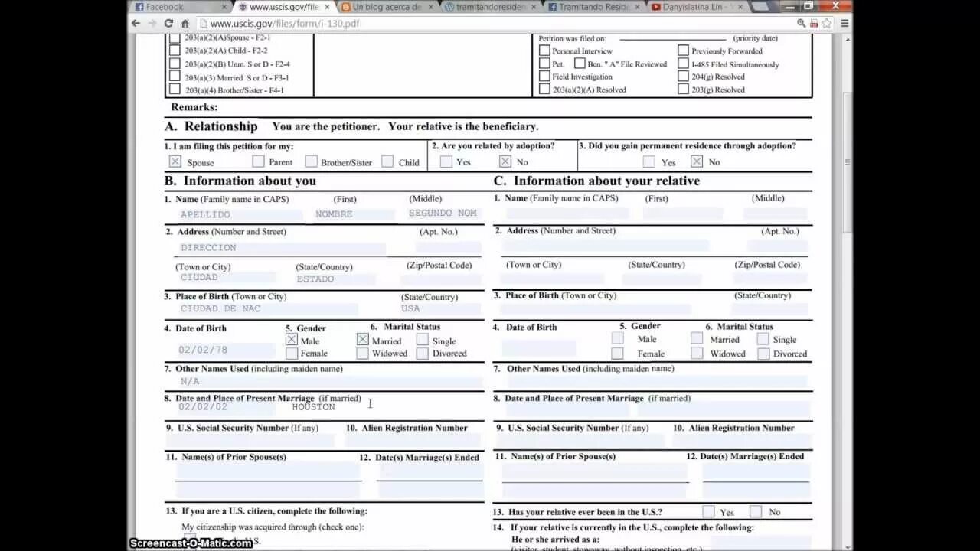
Task: Check No for permanent residence through adoption
Action: tap(697, 161)
